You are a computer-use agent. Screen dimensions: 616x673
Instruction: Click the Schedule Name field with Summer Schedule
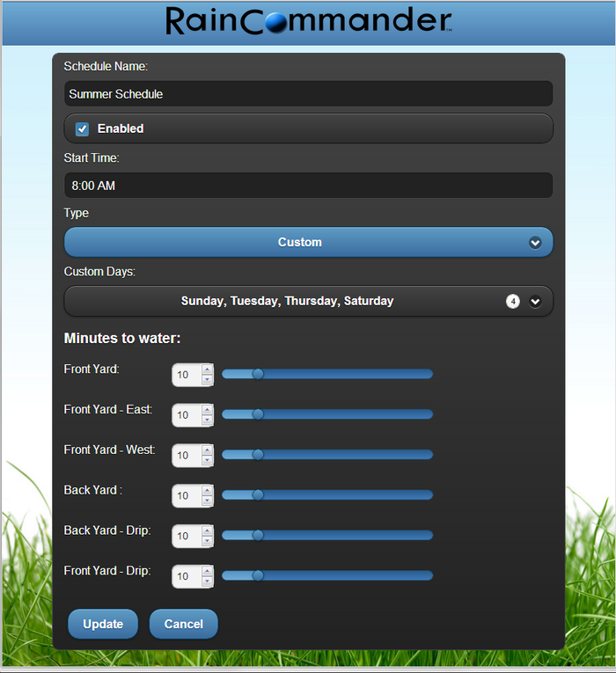(308, 93)
